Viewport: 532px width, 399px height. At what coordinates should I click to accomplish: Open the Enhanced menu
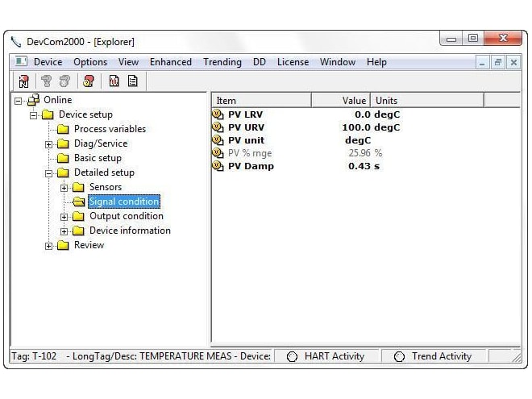[x=171, y=62]
